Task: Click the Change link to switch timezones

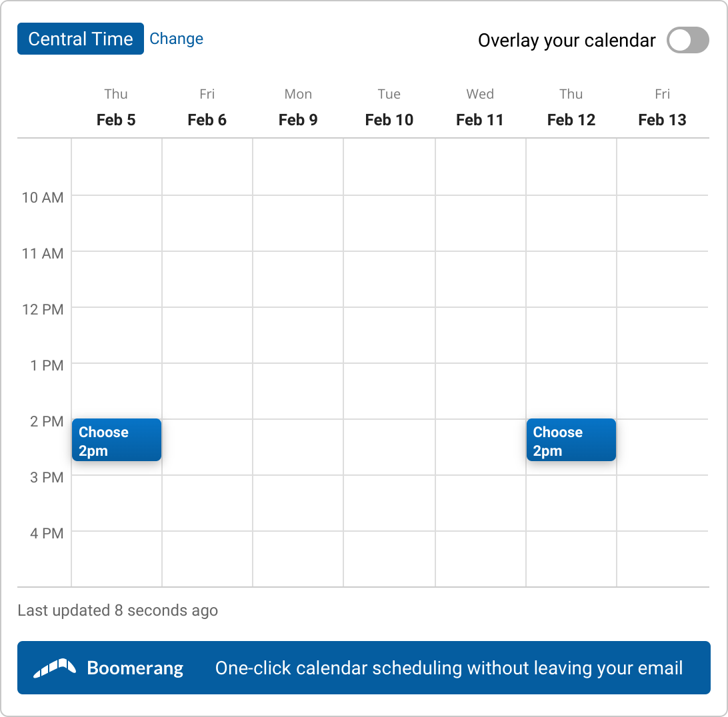Action: (176, 39)
